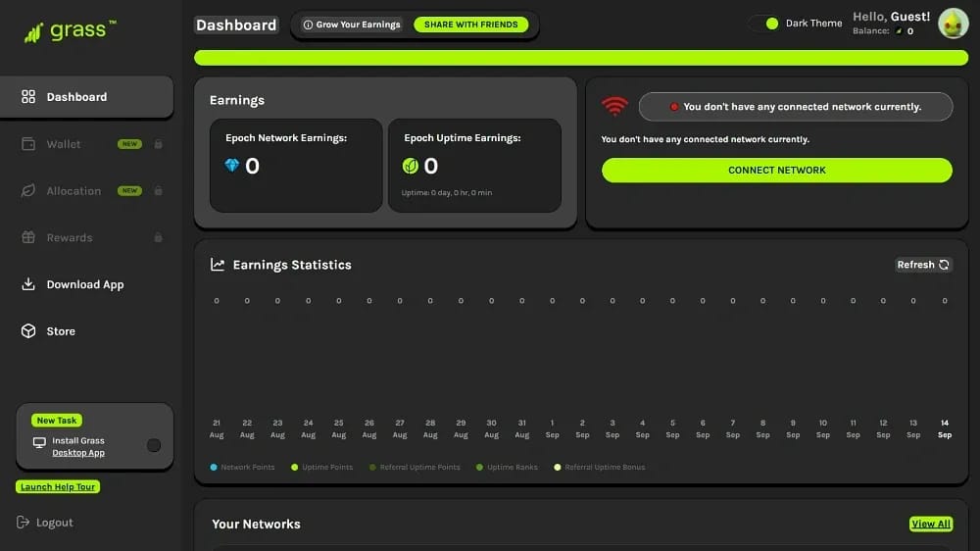Click the 21 Aug date marker
This screenshot has height=551, width=980.
(x=217, y=429)
